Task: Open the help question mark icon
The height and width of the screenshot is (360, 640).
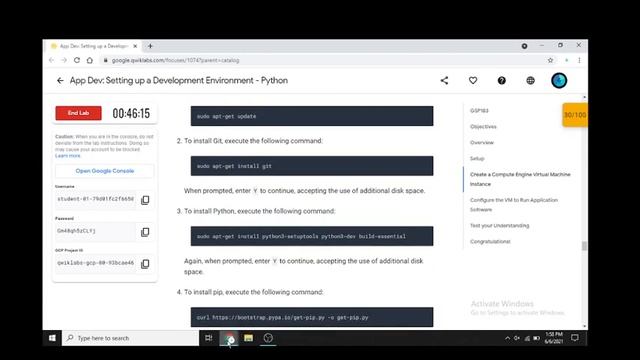Action: click(502, 80)
